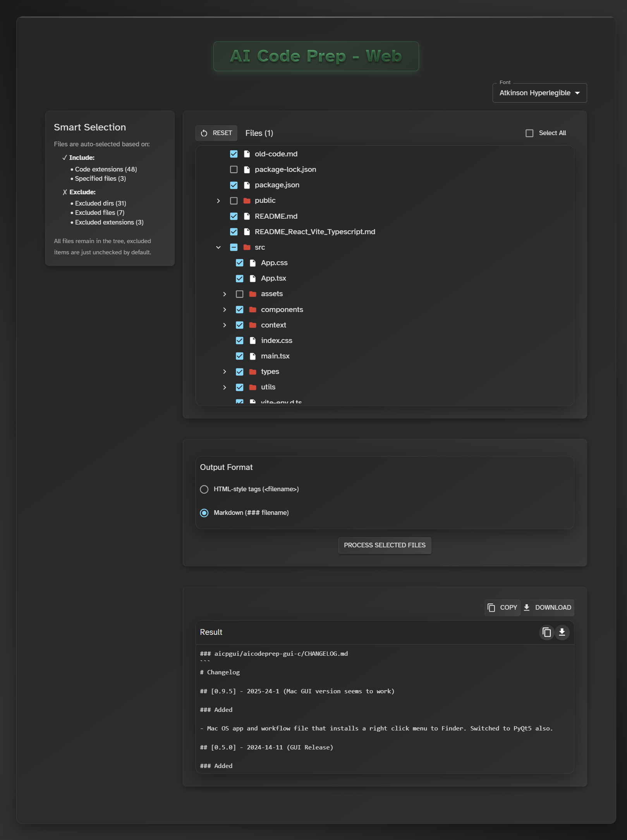The width and height of the screenshot is (627, 840).
Task: Click 'Excluded extensions (3)' entry
Action: point(109,222)
